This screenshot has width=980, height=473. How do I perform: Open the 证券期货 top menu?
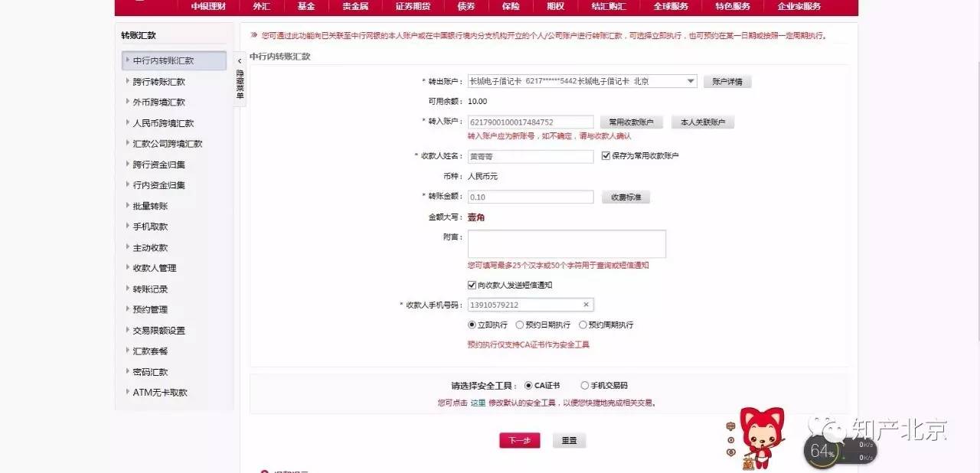413,6
